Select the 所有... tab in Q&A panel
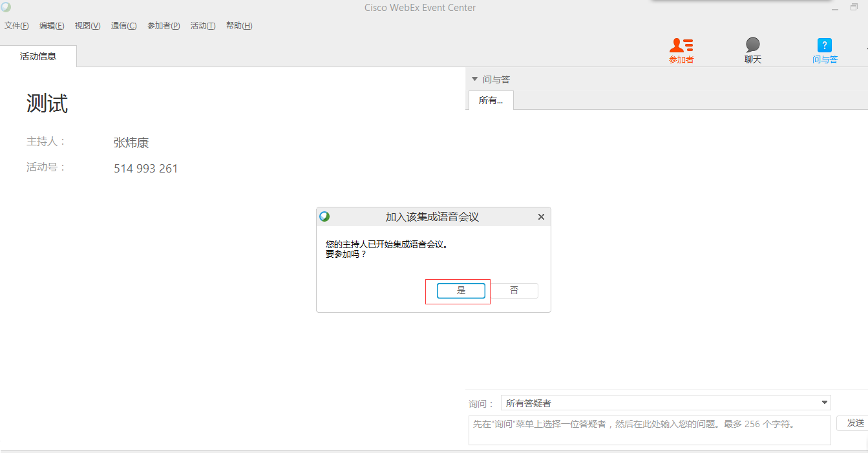 pyautogui.click(x=491, y=100)
